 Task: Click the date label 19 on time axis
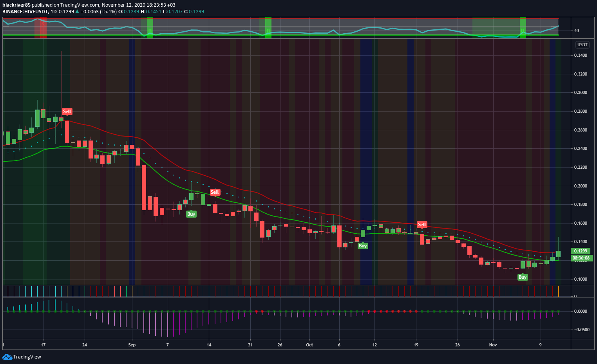[x=416, y=345]
